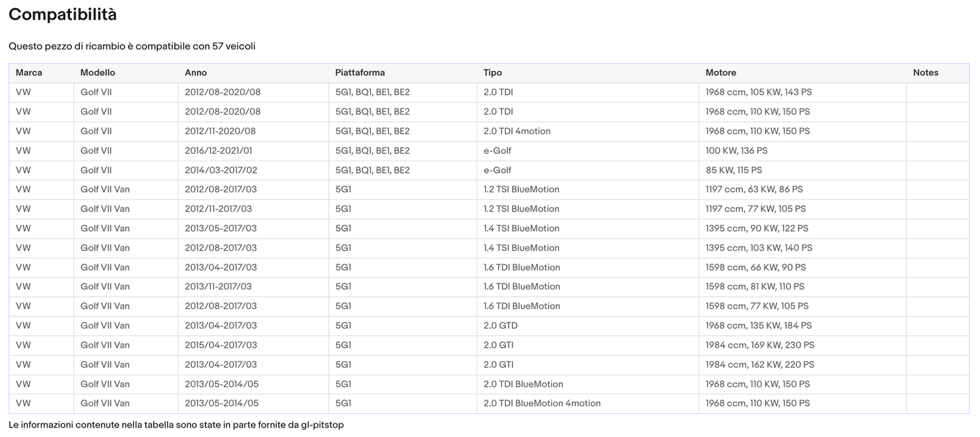Select the Anno column header
The height and width of the screenshot is (437, 980).
(195, 72)
